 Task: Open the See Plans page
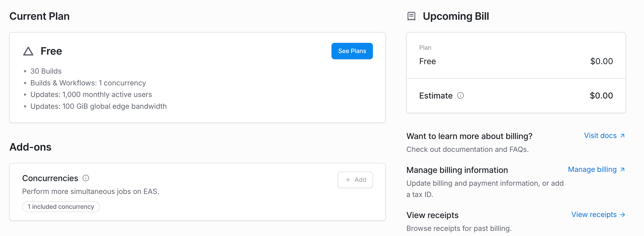coord(352,51)
